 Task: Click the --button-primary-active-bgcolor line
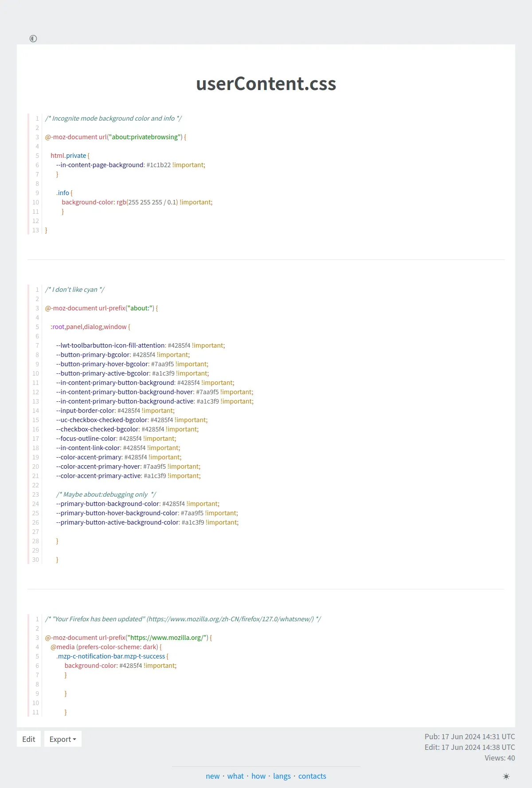[x=133, y=373]
